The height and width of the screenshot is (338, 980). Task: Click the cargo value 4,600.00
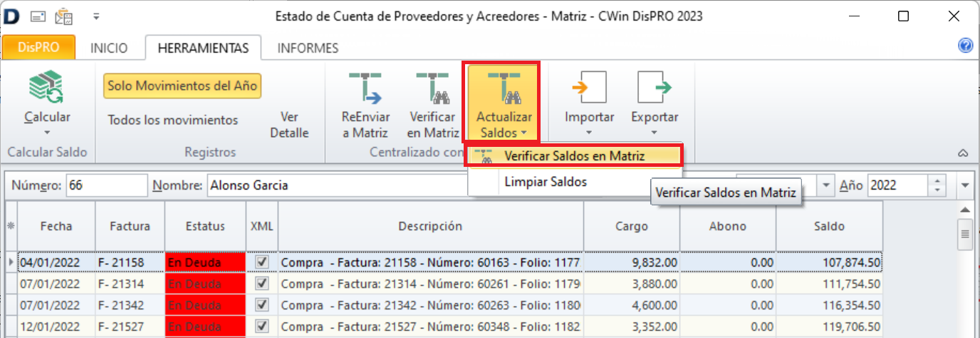[632, 305]
